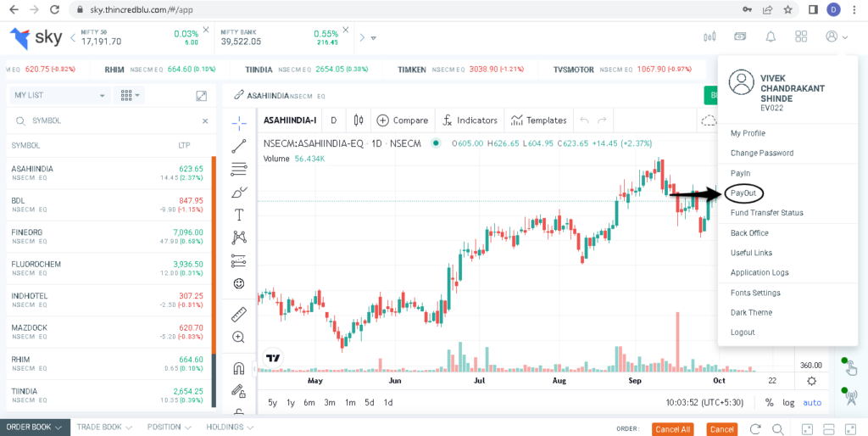Toggle percent scale on chart
This screenshot has height=436, width=868.
[x=769, y=403]
